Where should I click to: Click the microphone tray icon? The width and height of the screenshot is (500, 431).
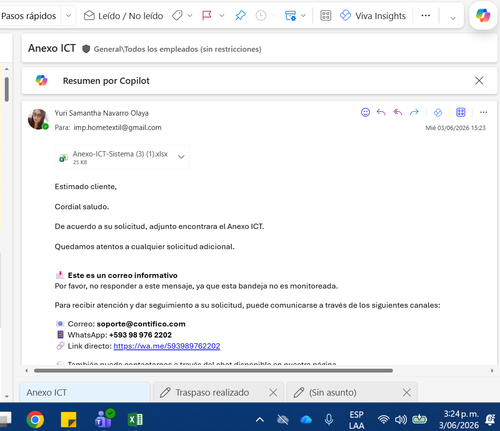[x=329, y=420]
